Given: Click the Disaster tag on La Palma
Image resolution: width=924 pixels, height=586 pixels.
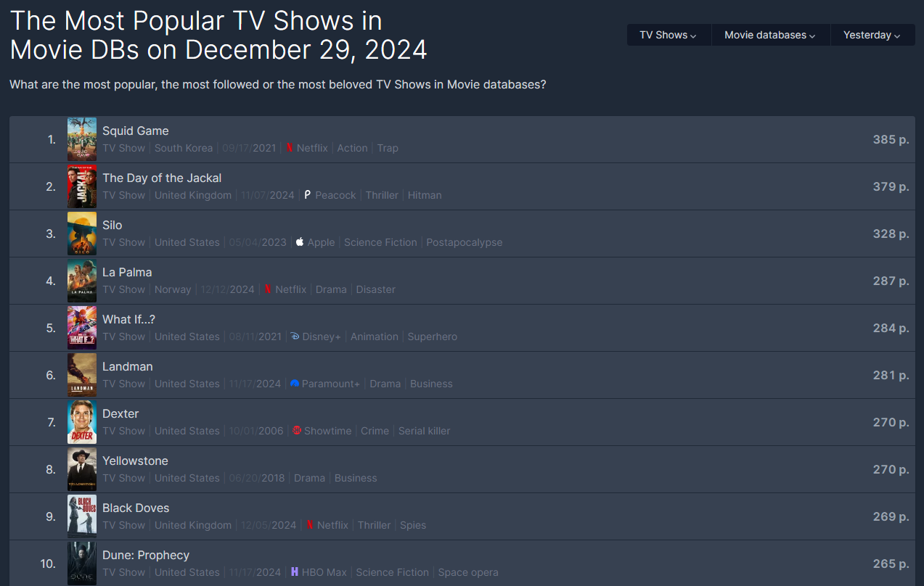Looking at the screenshot, I should [x=376, y=289].
